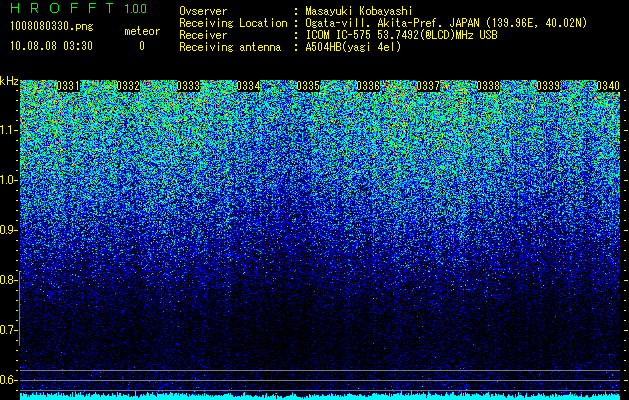Click the 1.0 kHz axis label

pyautogui.click(x=9, y=180)
